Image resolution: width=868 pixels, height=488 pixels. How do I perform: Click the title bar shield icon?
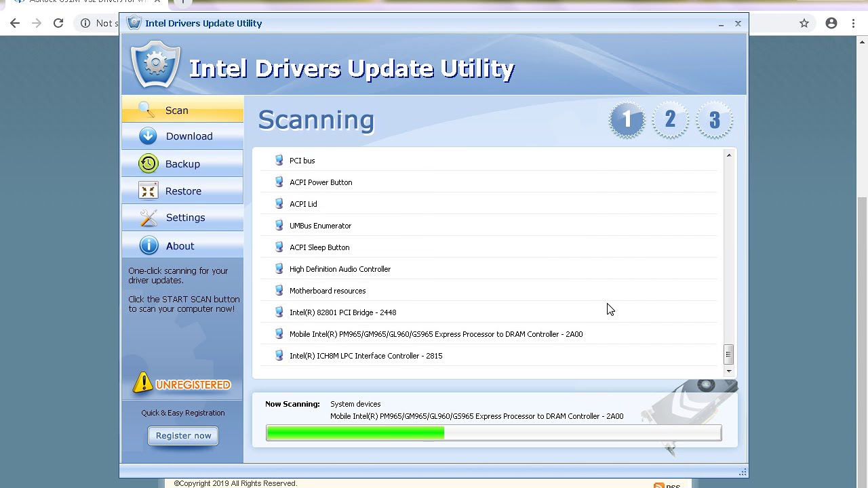pyautogui.click(x=134, y=23)
